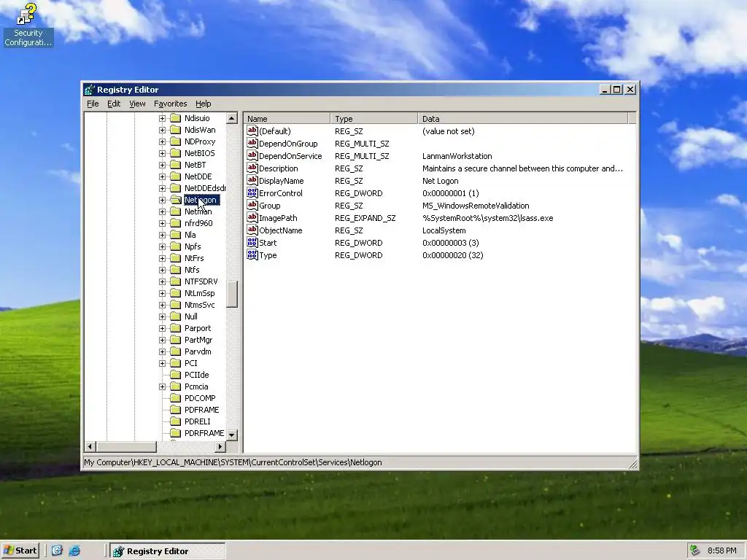The height and width of the screenshot is (560, 747).
Task: Expand the NDProxy tree node
Action: (162, 141)
